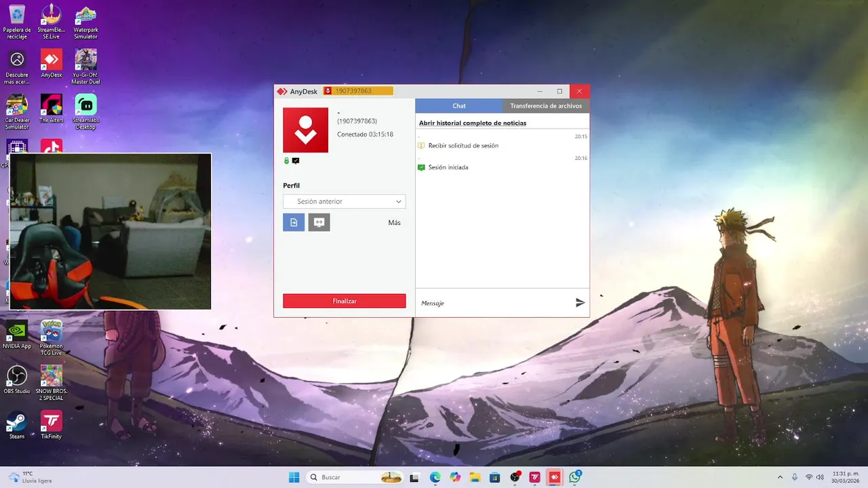The image size is (868, 488).
Task: Open Copilot from the taskbar
Action: pyautogui.click(x=455, y=477)
